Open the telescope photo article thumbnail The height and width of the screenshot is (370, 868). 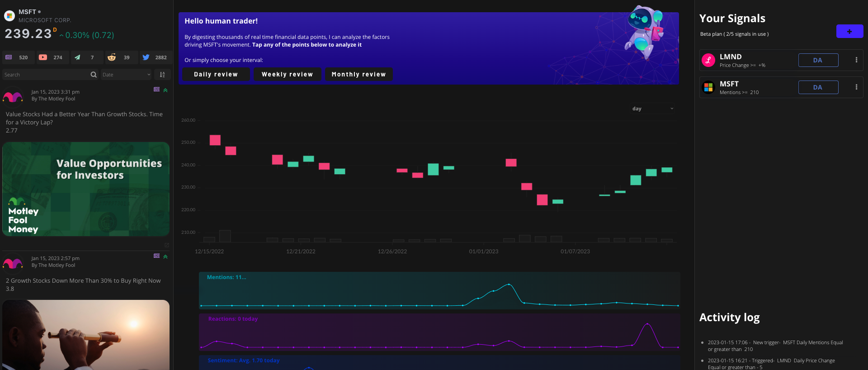(86, 335)
